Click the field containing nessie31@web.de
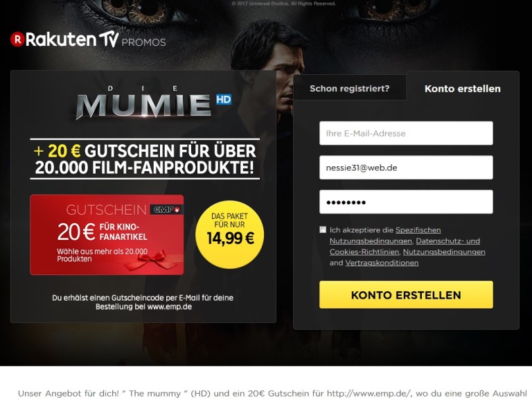 coord(406,168)
